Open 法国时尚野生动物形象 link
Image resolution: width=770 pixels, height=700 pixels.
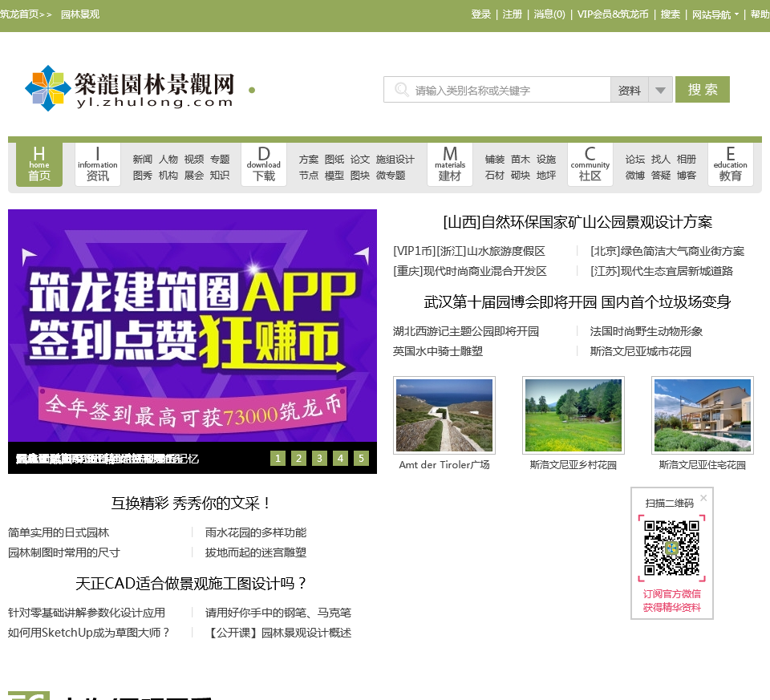click(646, 331)
